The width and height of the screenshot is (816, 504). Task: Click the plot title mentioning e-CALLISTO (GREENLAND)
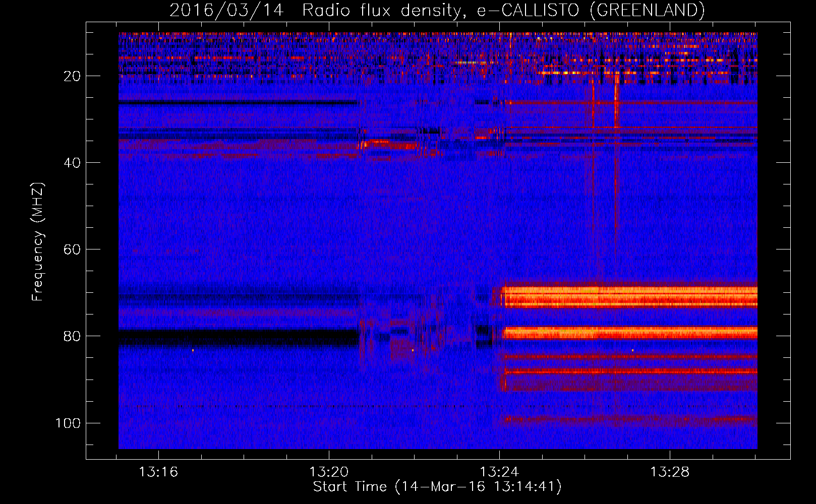[x=437, y=10]
